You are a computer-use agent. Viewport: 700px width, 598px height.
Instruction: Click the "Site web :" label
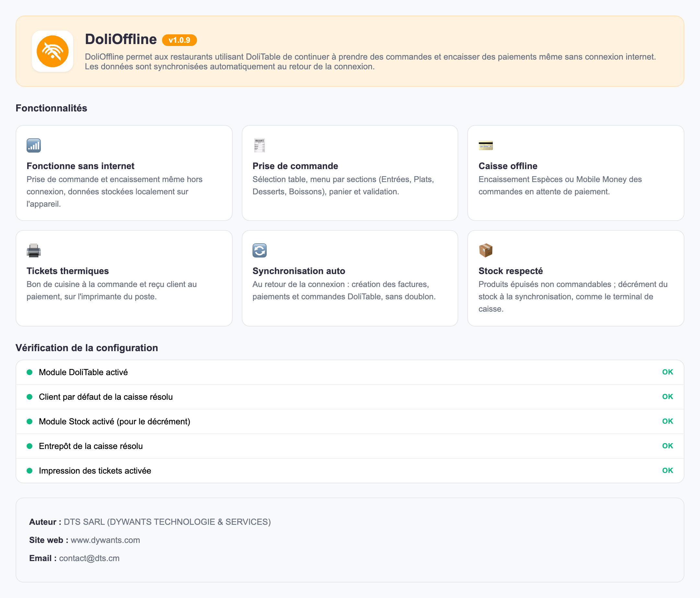point(49,540)
